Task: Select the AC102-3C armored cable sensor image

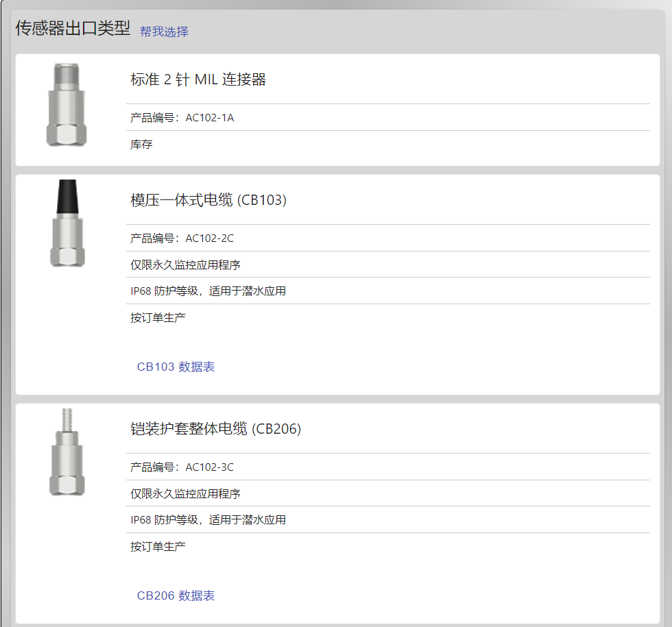Action: tap(67, 452)
